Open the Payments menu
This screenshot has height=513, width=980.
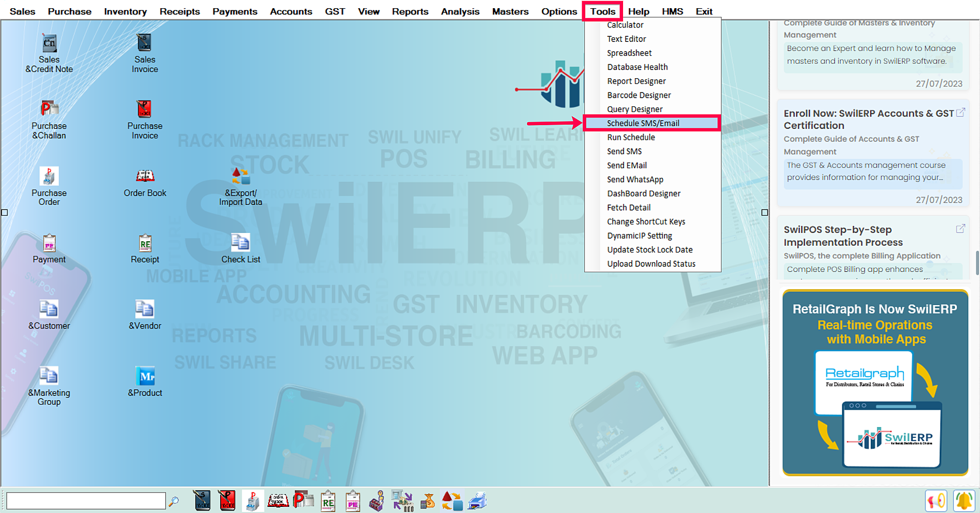(235, 11)
